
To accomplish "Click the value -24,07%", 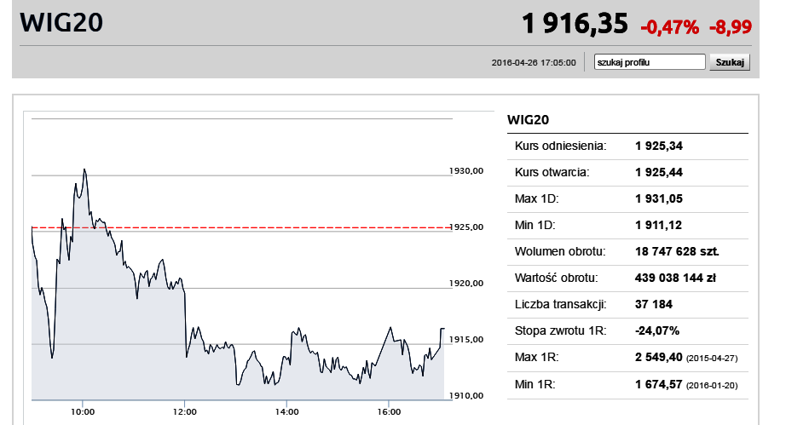I will (x=657, y=331).
